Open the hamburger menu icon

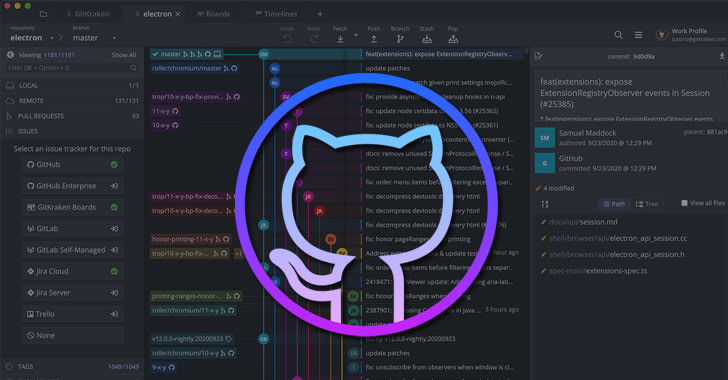(x=638, y=35)
